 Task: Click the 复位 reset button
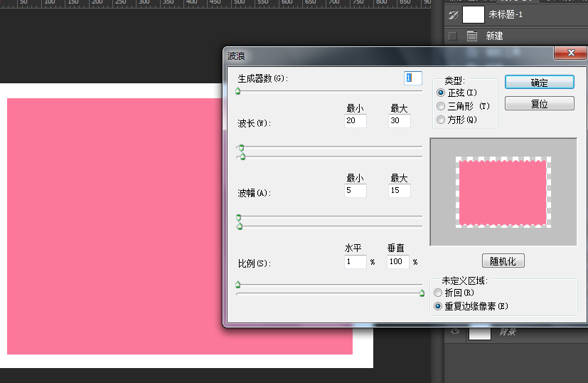(539, 104)
